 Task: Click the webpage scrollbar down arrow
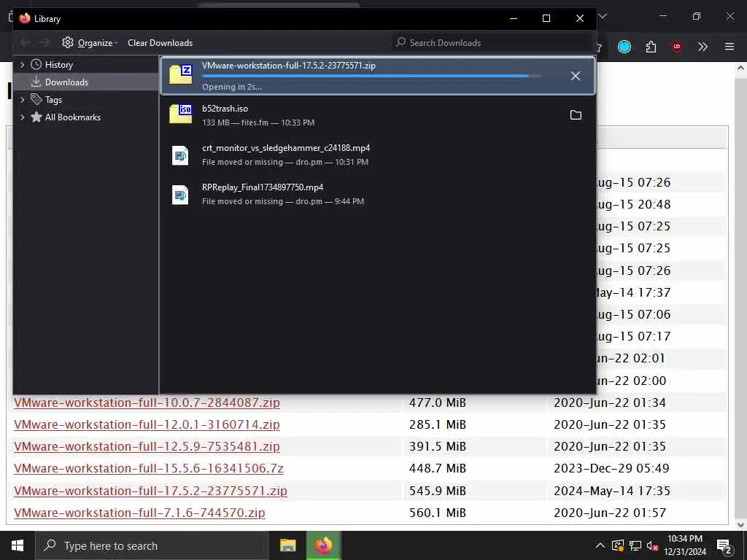tap(741, 524)
